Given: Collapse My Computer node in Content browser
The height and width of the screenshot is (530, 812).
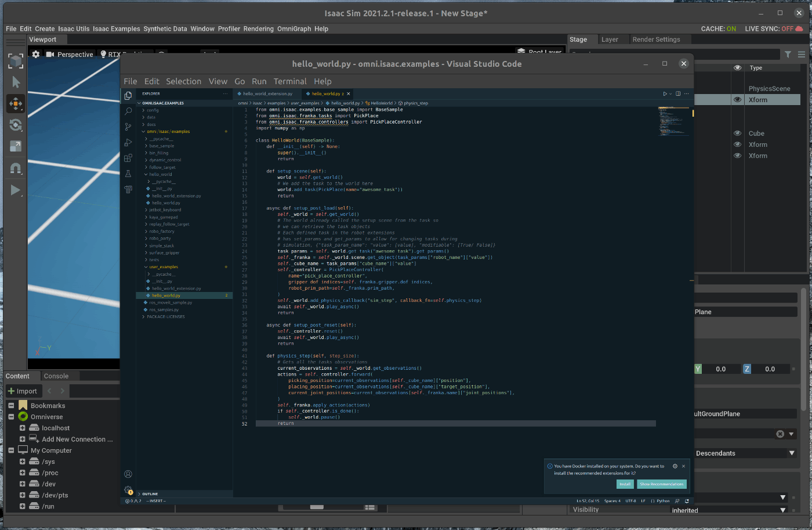Looking at the screenshot, I should [11, 450].
